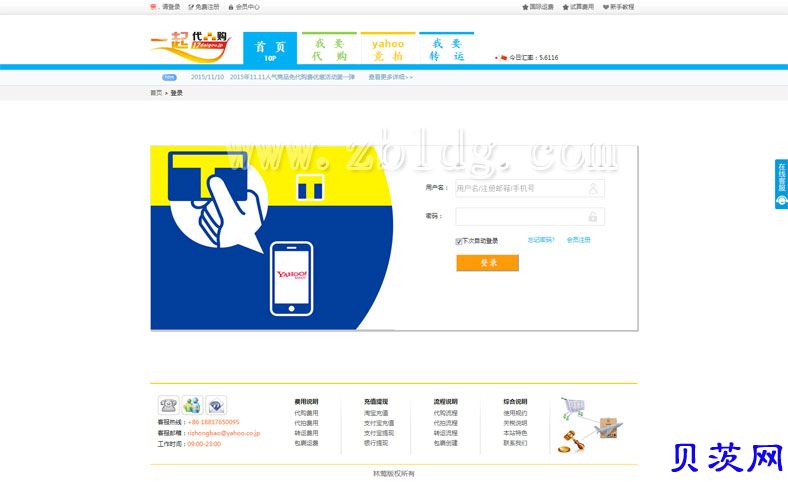The image size is (788, 482).
Task: Click the padlock icon in password field
Action: (x=593, y=217)
